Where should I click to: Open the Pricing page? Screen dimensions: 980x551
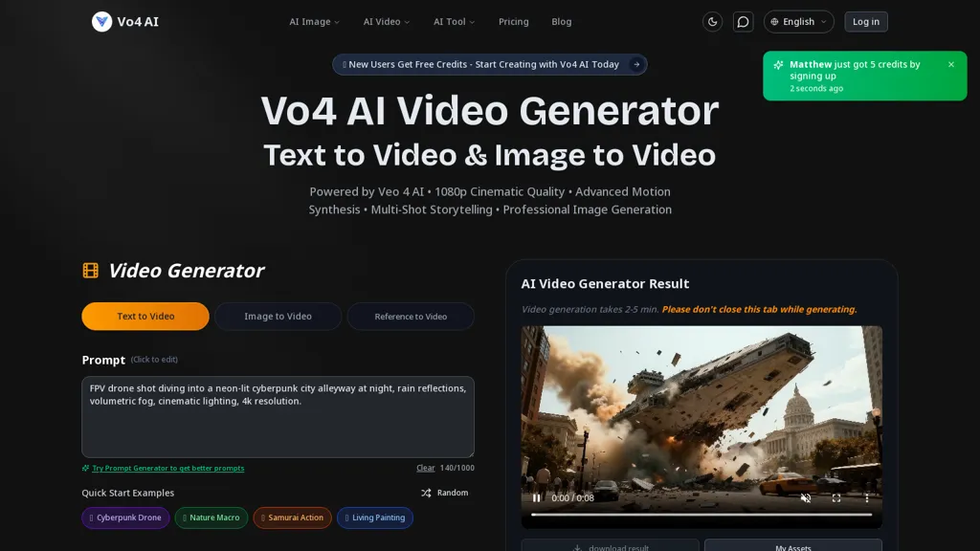513,22
